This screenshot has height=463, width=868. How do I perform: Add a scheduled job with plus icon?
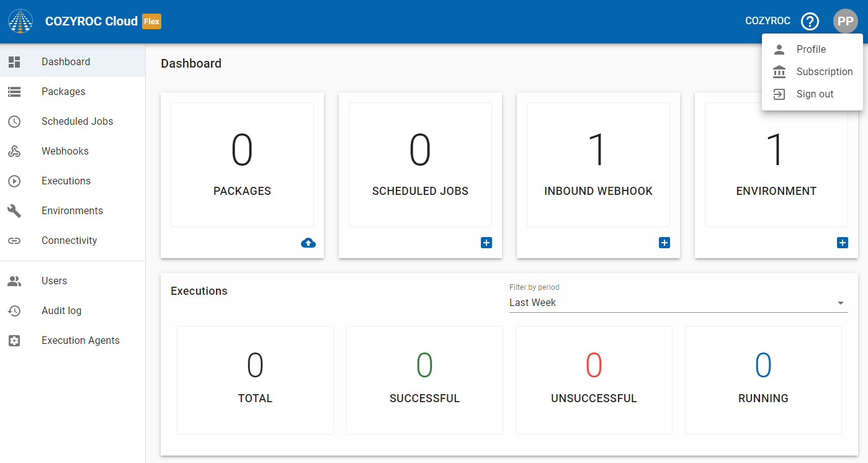[486, 243]
